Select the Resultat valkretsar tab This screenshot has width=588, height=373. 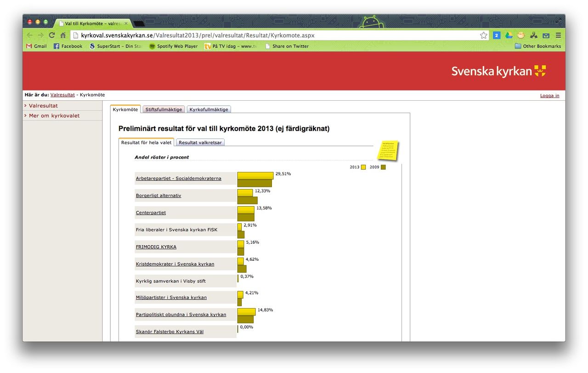point(200,142)
